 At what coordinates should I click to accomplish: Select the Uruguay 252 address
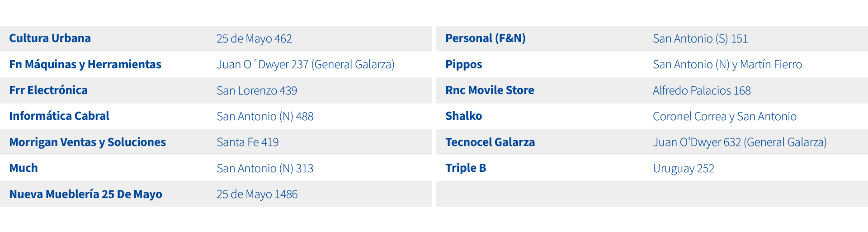(684, 169)
